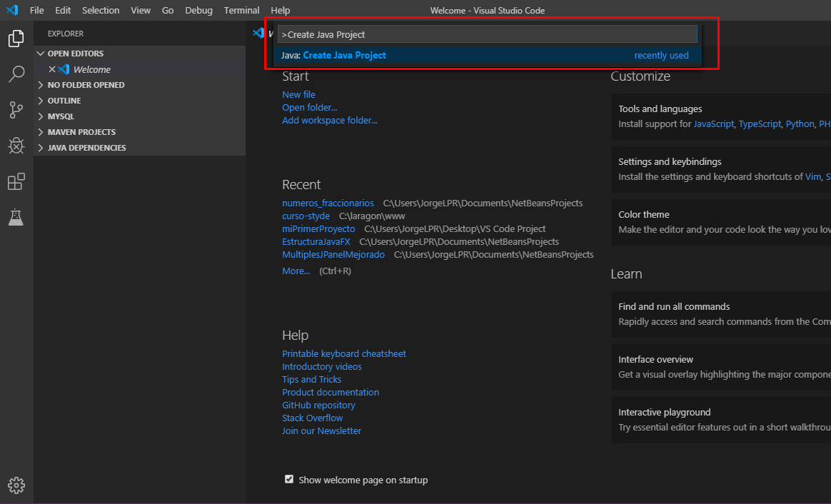Click Add workspace folder... link
The width and height of the screenshot is (831, 504).
click(x=330, y=121)
